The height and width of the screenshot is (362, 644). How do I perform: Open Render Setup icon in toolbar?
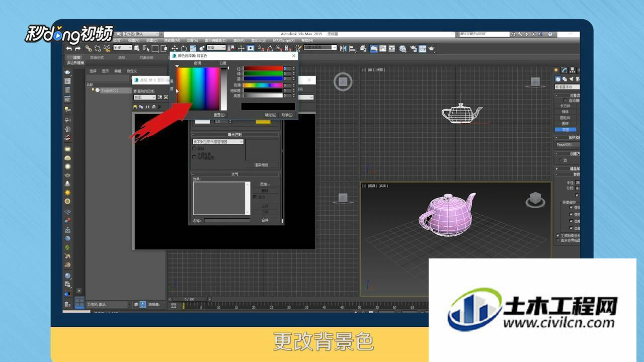(413, 49)
